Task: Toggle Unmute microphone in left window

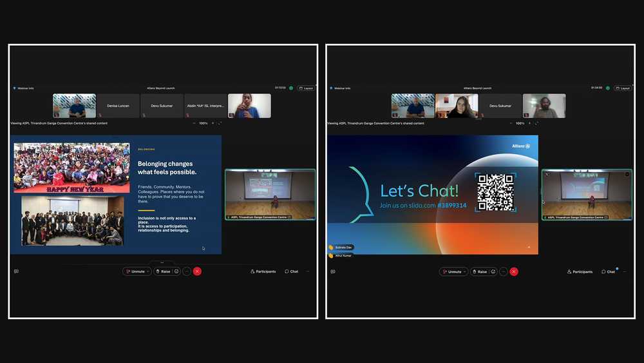Action: point(135,271)
